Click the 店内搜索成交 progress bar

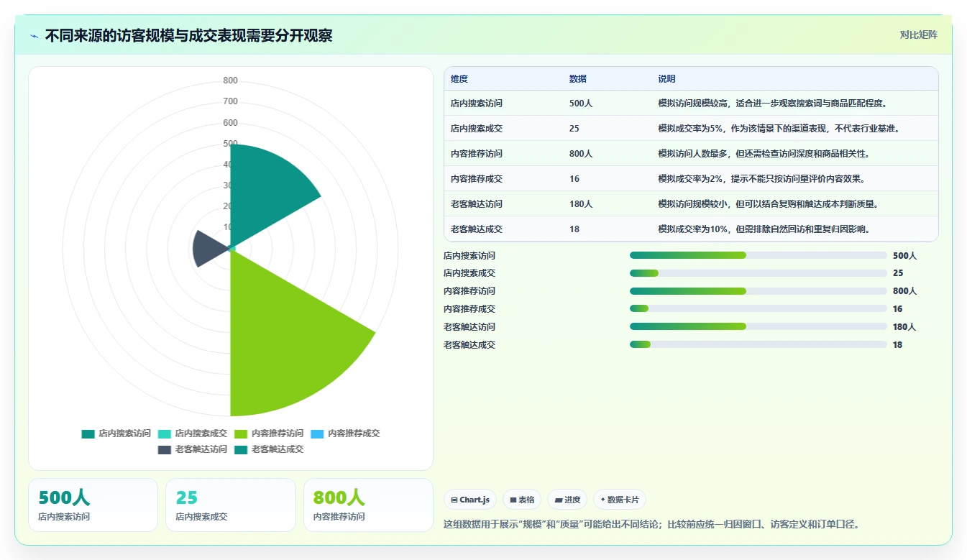[x=758, y=273]
